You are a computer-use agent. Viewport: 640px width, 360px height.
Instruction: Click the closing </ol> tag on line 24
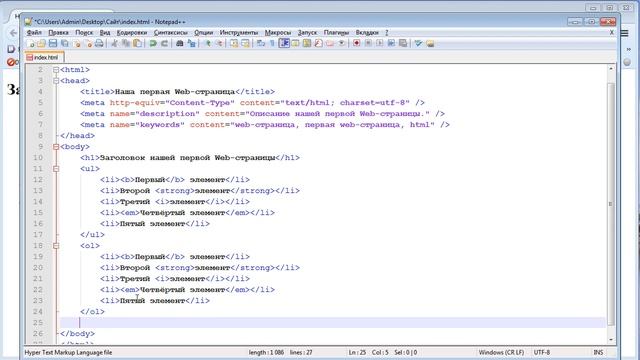[x=92, y=311]
